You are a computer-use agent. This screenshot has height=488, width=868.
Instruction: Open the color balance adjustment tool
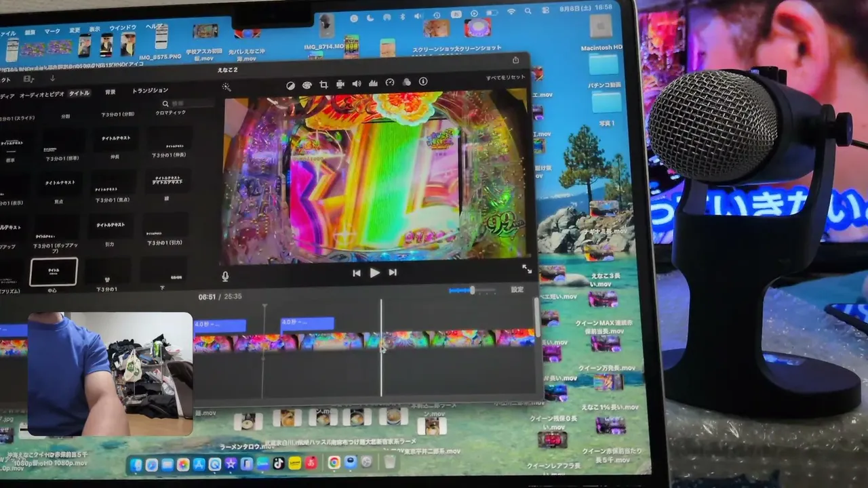click(290, 85)
